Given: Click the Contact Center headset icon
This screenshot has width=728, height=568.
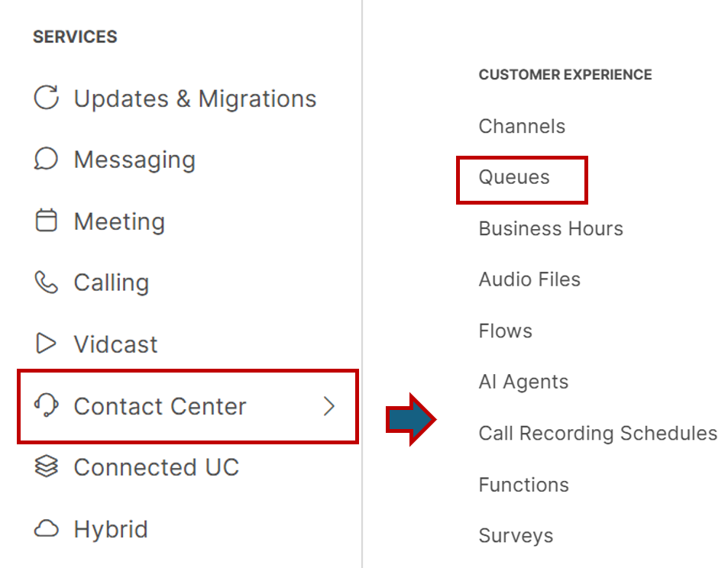Looking at the screenshot, I should (47, 406).
